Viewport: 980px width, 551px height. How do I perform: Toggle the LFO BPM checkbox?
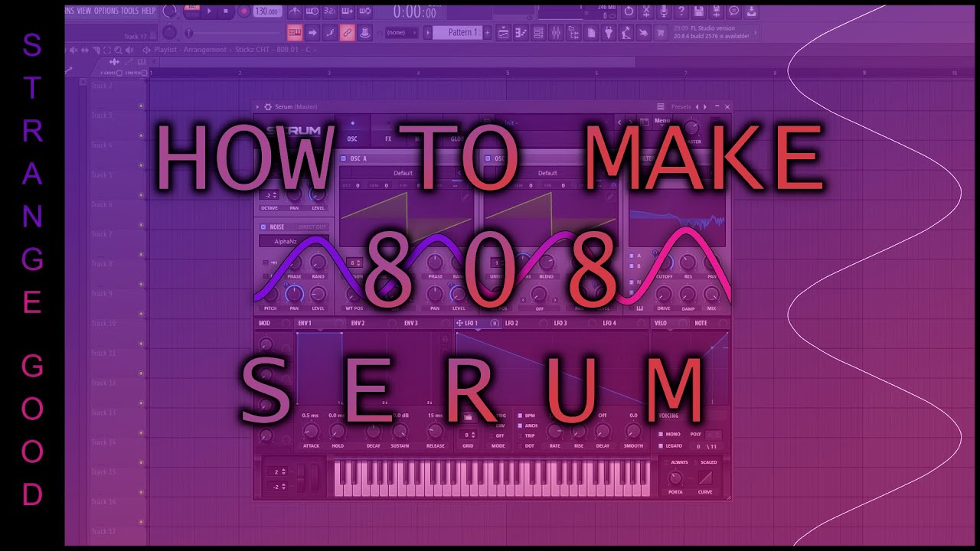(520, 416)
